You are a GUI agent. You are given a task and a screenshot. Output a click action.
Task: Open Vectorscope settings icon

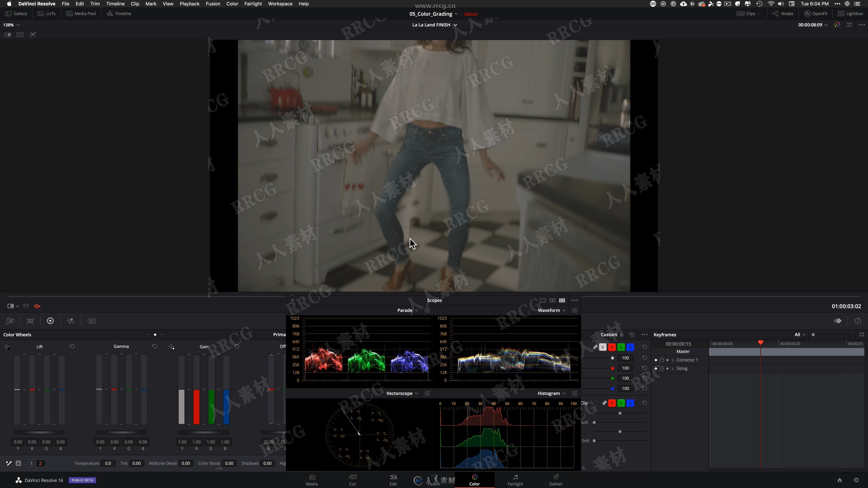click(x=427, y=393)
